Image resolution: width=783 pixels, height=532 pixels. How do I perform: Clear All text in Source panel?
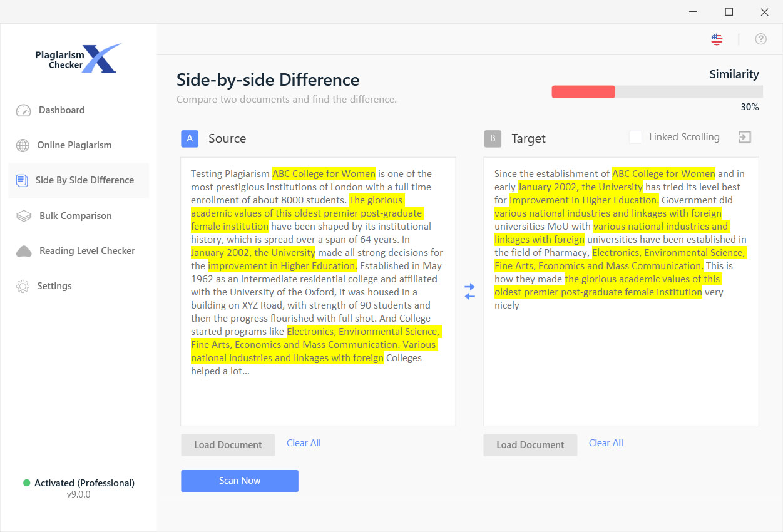coord(304,443)
